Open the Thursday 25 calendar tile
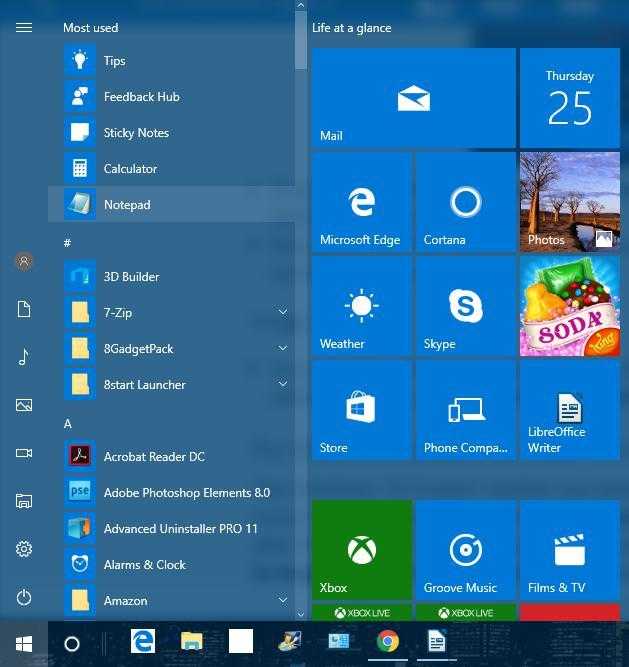The image size is (629, 667). click(569, 98)
